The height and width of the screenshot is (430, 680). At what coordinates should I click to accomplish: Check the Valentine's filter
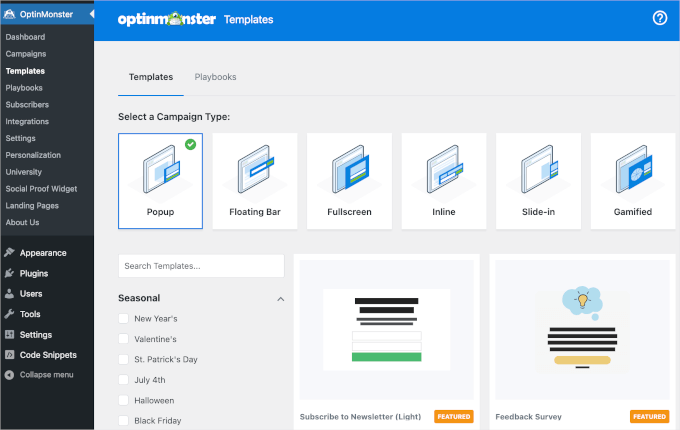click(x=124, y=339)
